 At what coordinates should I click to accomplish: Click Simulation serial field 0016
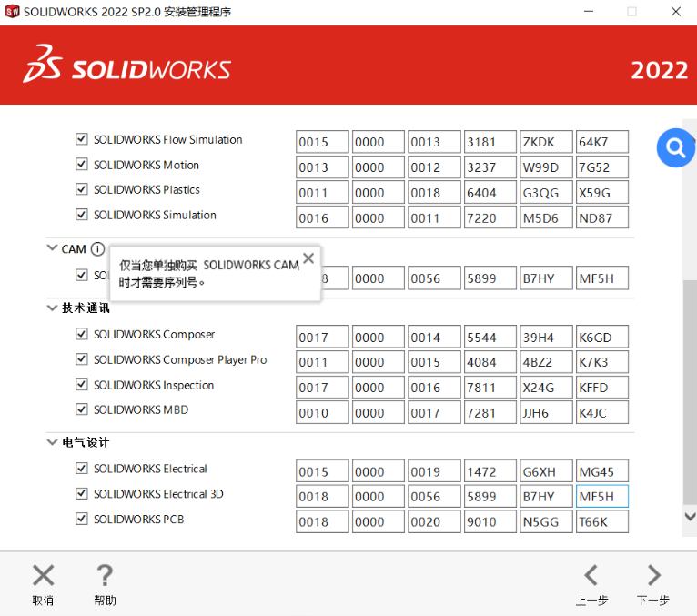[322, 217]
